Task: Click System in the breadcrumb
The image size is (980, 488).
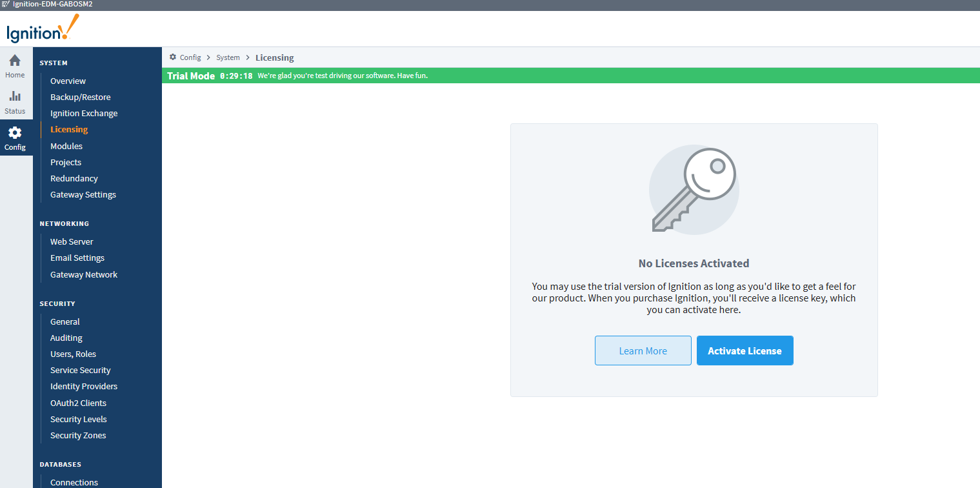Action: tap(228, 57)
